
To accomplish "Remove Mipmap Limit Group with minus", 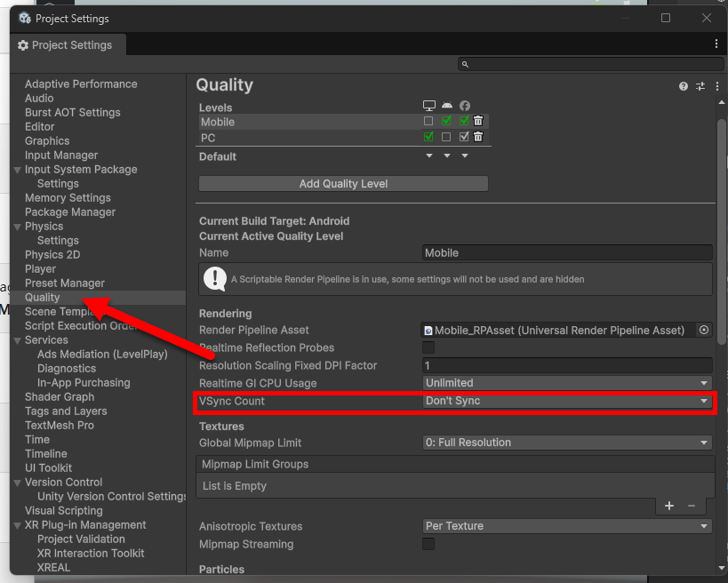I will 692,506.
